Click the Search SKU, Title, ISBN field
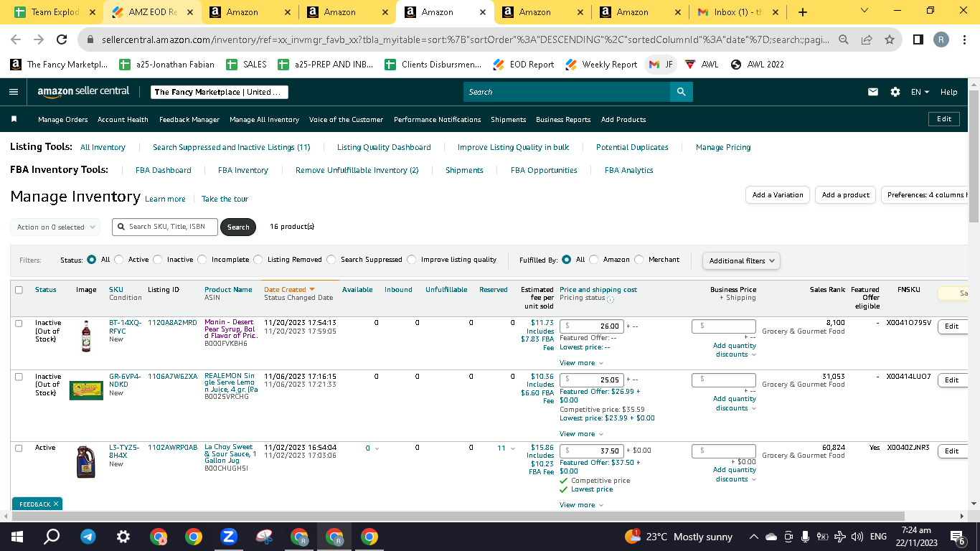 [164, 227]
